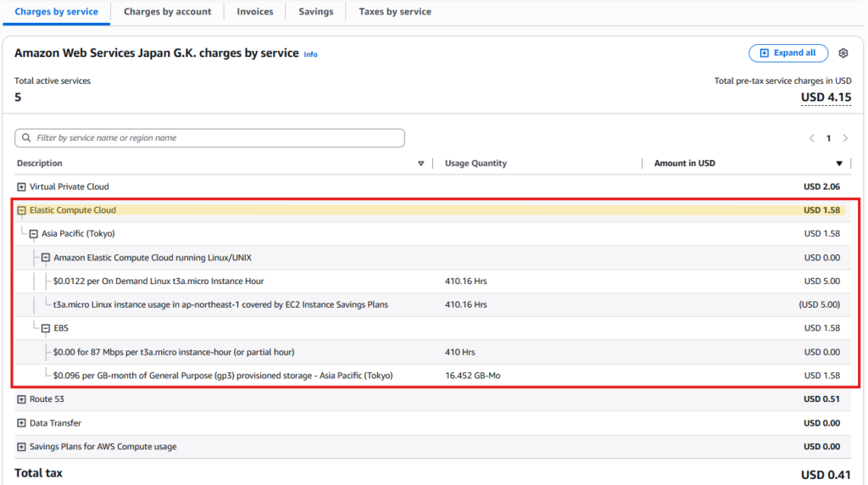Collapse Amazon Elastic Compute Cloud running Linux/UNIX
Viewport: 868px width, 485px height.
tap(45, 258)
